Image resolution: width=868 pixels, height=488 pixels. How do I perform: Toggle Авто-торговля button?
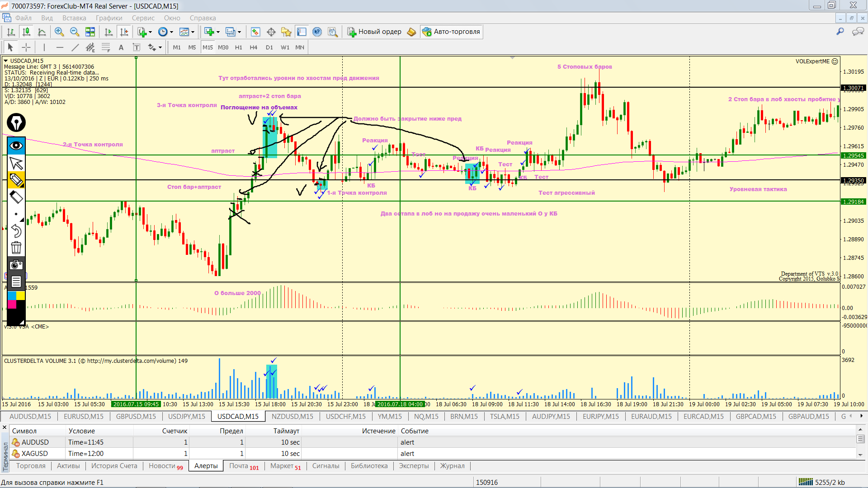451,32
